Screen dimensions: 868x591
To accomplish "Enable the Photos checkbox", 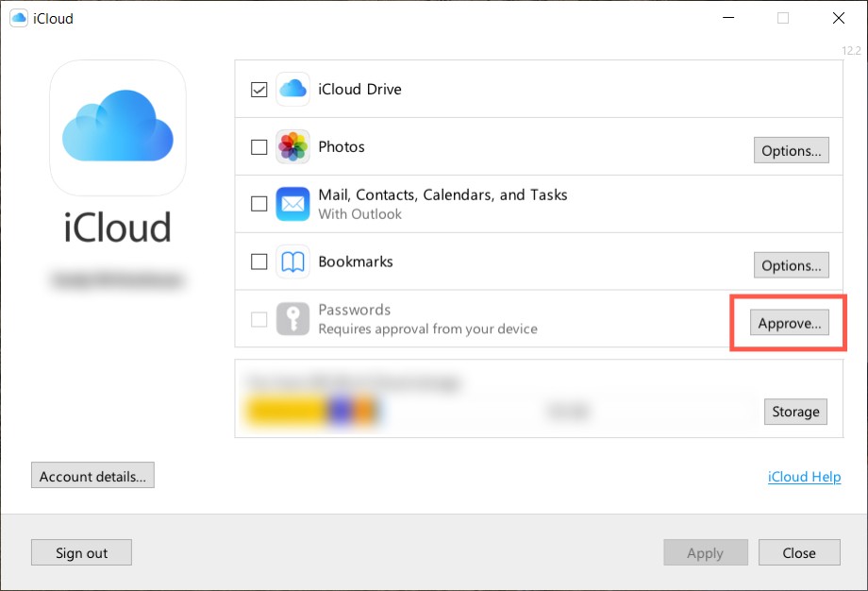I will point(259,146).
